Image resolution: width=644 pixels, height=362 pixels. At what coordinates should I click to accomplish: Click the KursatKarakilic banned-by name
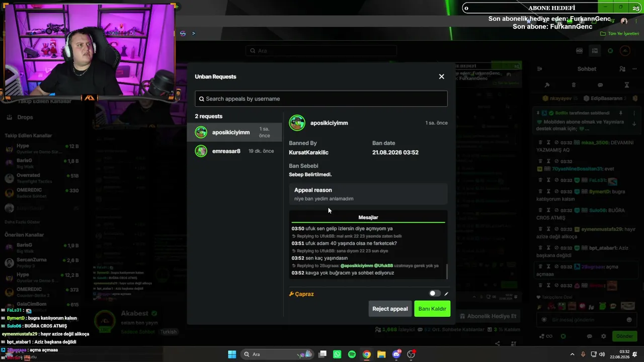click(308, 152)
